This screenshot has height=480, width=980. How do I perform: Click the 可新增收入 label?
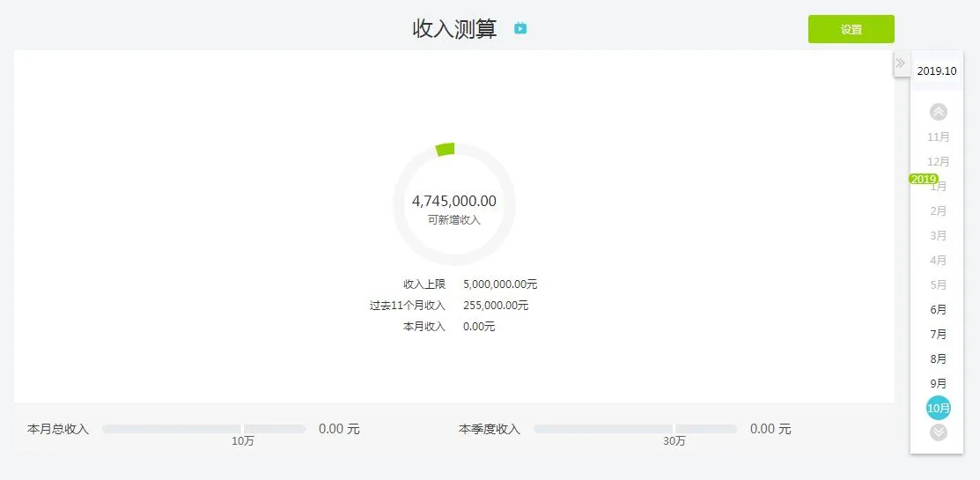pyautogui.click(x=453, y=220)
